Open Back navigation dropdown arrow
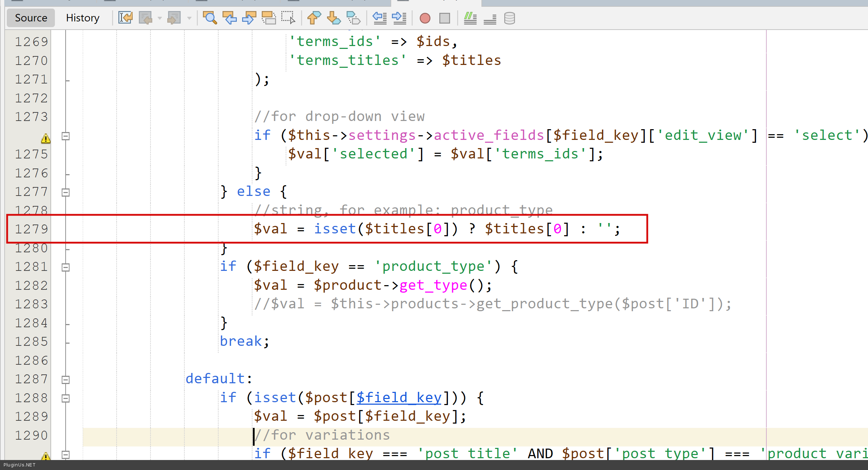The image size is (868, 470). click(x=160, y=18)
